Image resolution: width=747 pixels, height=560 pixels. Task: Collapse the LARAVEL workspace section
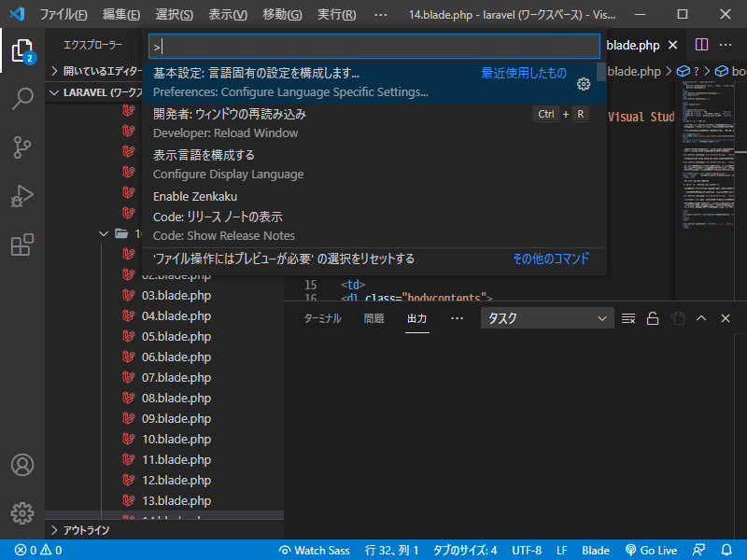[x=96, y=92]
